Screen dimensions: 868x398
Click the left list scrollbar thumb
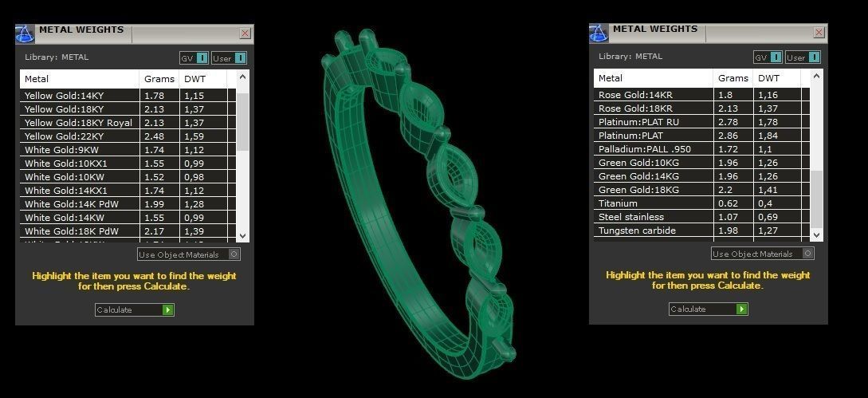[243, 122]
